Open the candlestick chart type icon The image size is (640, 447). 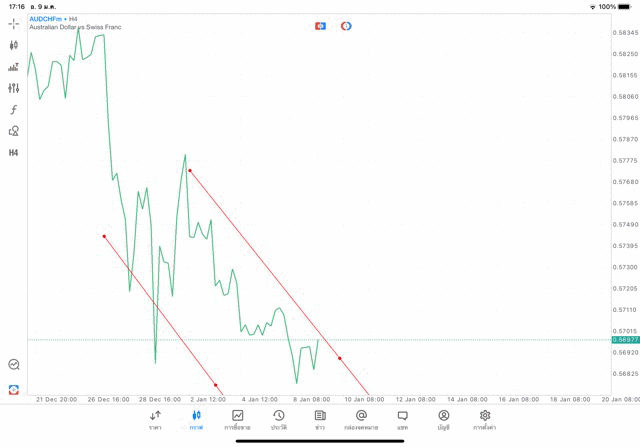coord(13,45)
